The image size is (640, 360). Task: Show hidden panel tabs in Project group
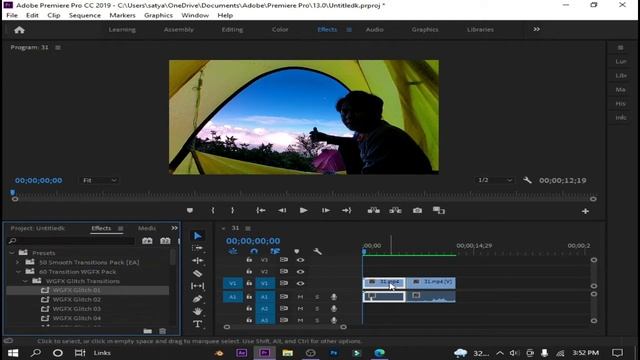(x=174, y=228)
